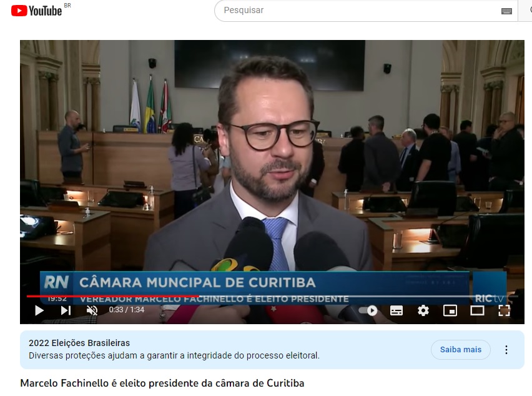
Task: Enter fullscreen mode
Action: pyautogui.click(x=504, y=310)
